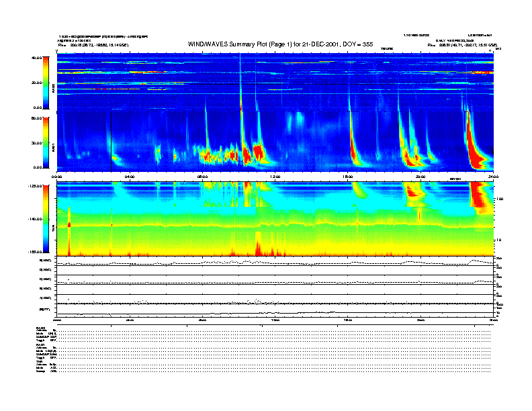532x411 pixels.
Task: Click 16:00 tick label under the RAD1 spectrogram
Action: pos(348,177)
